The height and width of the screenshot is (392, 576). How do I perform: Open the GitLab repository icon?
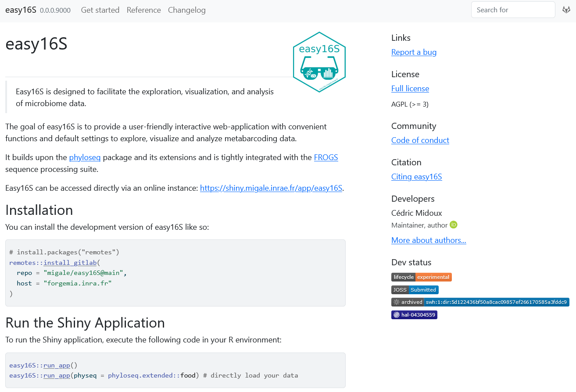(x=566, y=10)
